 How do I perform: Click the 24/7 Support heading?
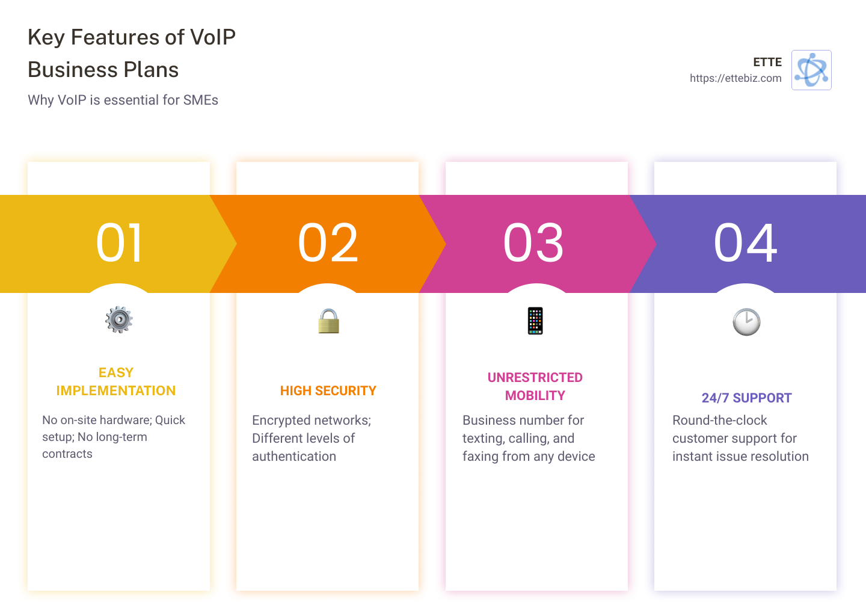tap(747, 398)
